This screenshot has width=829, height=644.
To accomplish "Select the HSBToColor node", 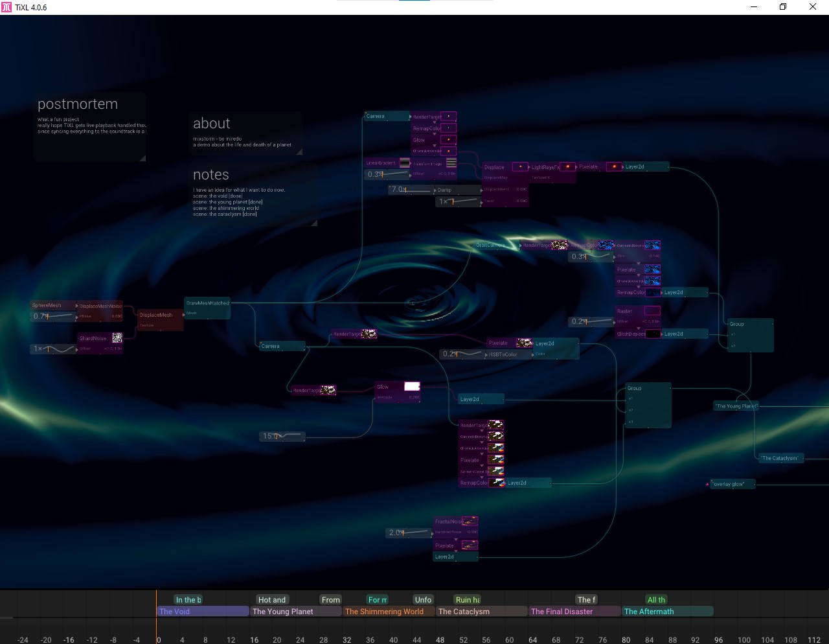I will click(503, 354).
